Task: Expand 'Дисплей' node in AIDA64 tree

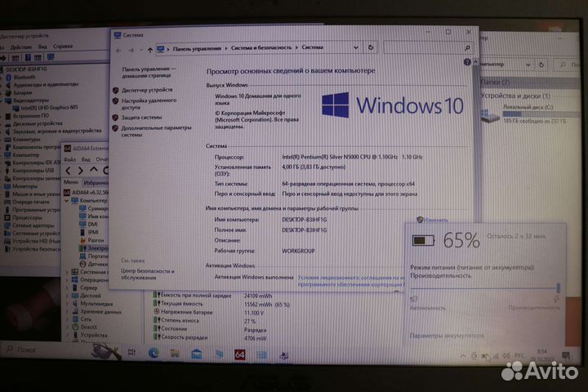Action: [67, 296]
